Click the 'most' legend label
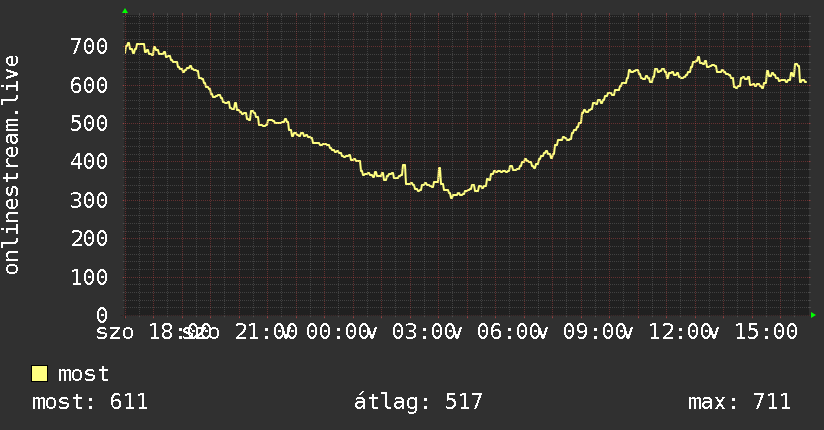 84,374
